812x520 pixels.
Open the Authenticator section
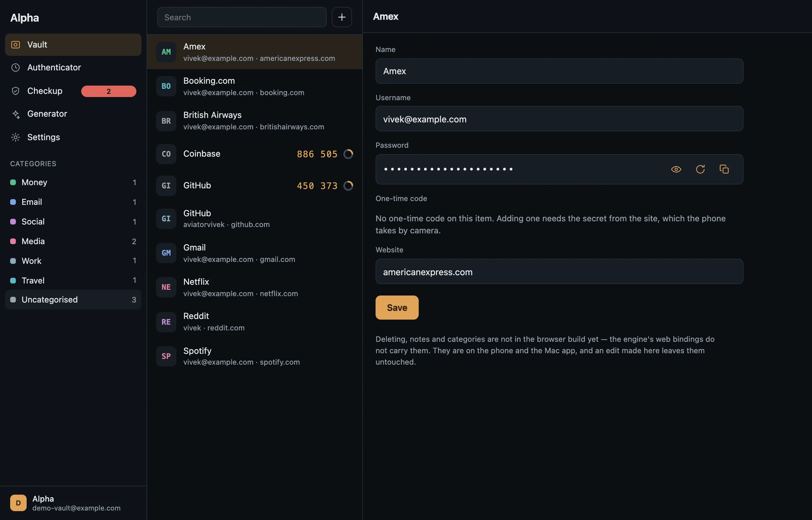coord(73,68)
